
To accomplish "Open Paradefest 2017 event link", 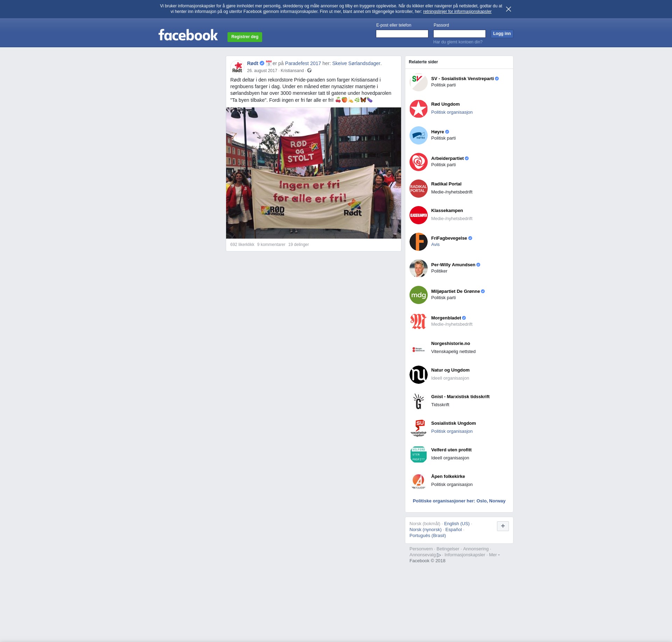I will (x=303, y=63).
